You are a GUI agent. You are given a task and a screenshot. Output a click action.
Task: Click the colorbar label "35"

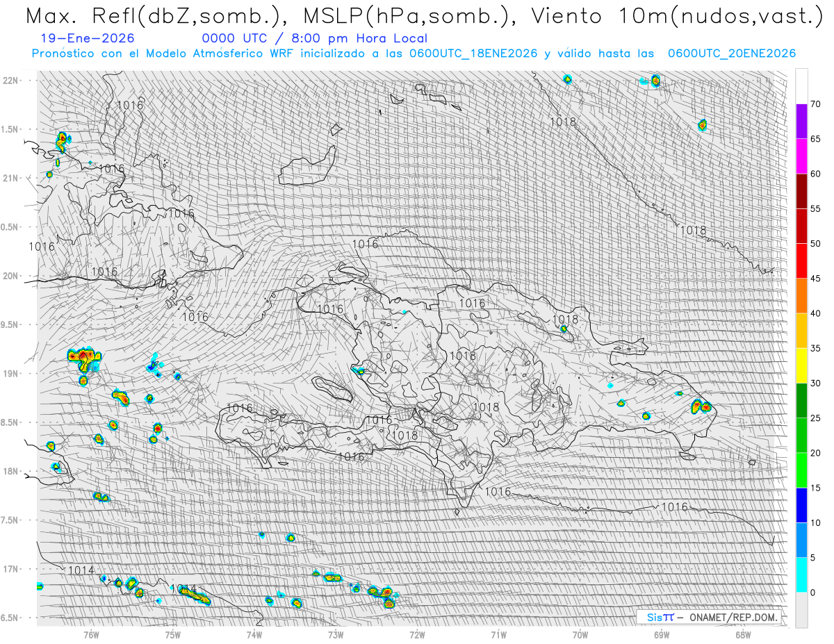(816, 348)
